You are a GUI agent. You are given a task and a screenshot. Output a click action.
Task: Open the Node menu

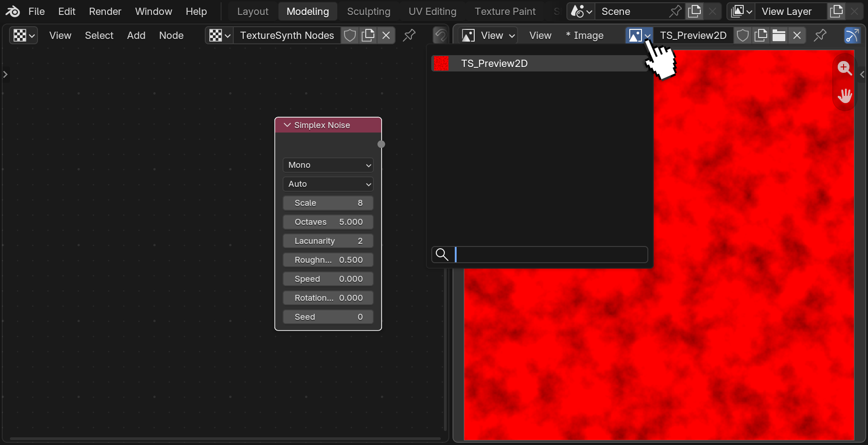(171, 35)
